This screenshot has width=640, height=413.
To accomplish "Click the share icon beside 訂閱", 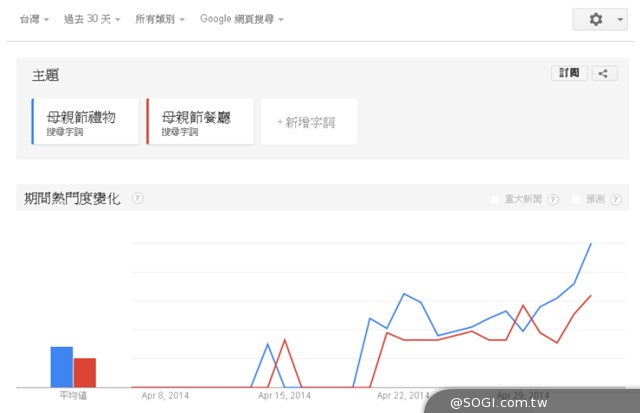I will pyautogui.click(x=603, y=73).
